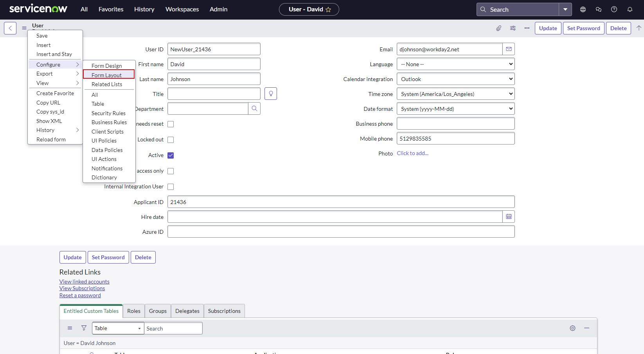
Task: Open the form context menu hamburger icon
Action: 24,28
